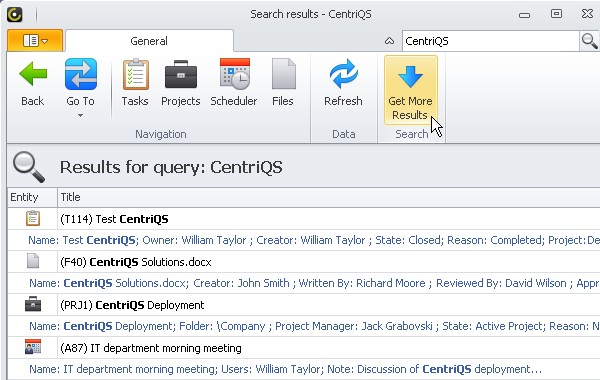Click the search box containing CentriQS
The width and height of the screenshot is (600, 380).
pos(491,41)
